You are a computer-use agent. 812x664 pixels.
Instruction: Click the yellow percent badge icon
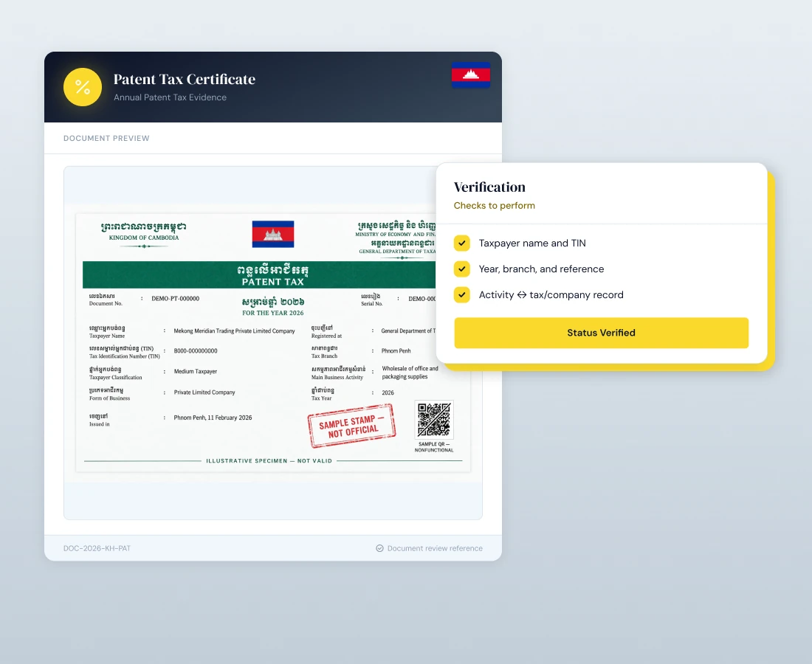[x=83, y=87]
